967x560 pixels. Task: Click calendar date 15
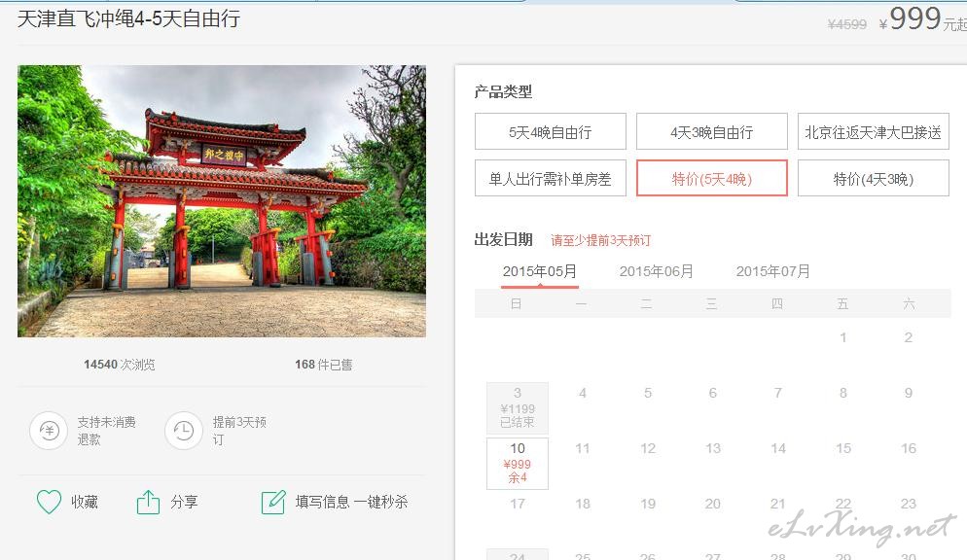[x=843, y=448]
